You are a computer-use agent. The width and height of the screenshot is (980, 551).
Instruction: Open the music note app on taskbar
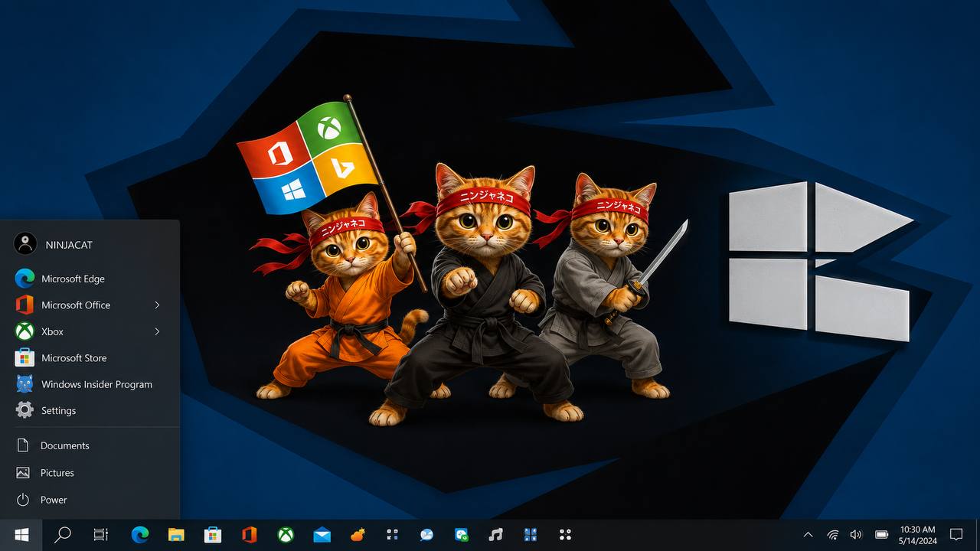pos(496,535)
